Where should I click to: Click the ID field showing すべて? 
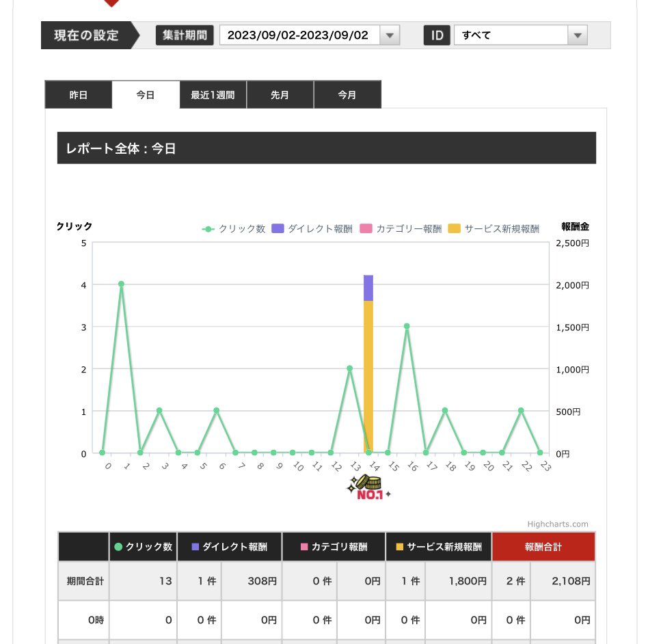click(x=511, y=35)
